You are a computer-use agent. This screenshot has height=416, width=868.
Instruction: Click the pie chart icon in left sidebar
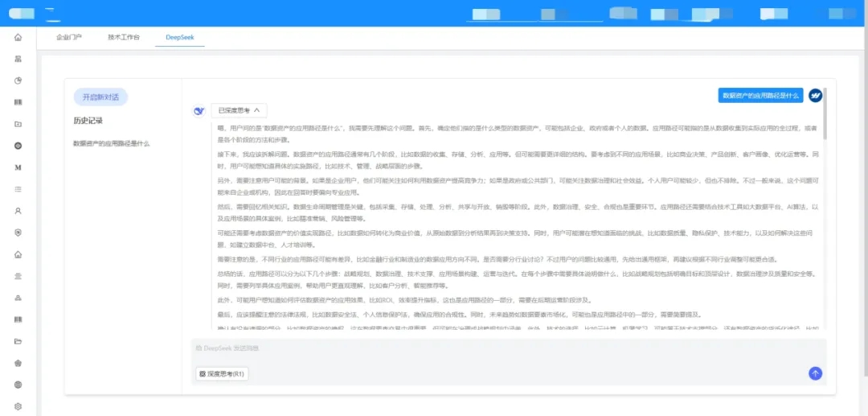18,80
